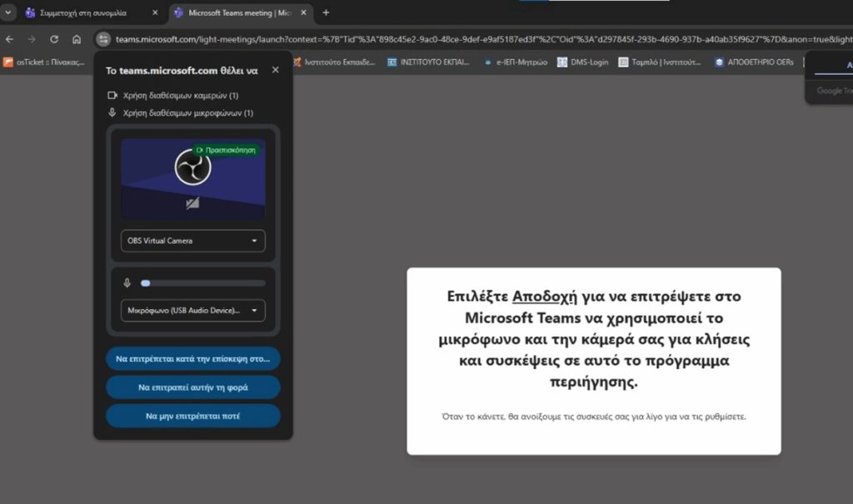Click the microphone level meter bar
This screenshot has width=853, height=504.
[203, 283]
